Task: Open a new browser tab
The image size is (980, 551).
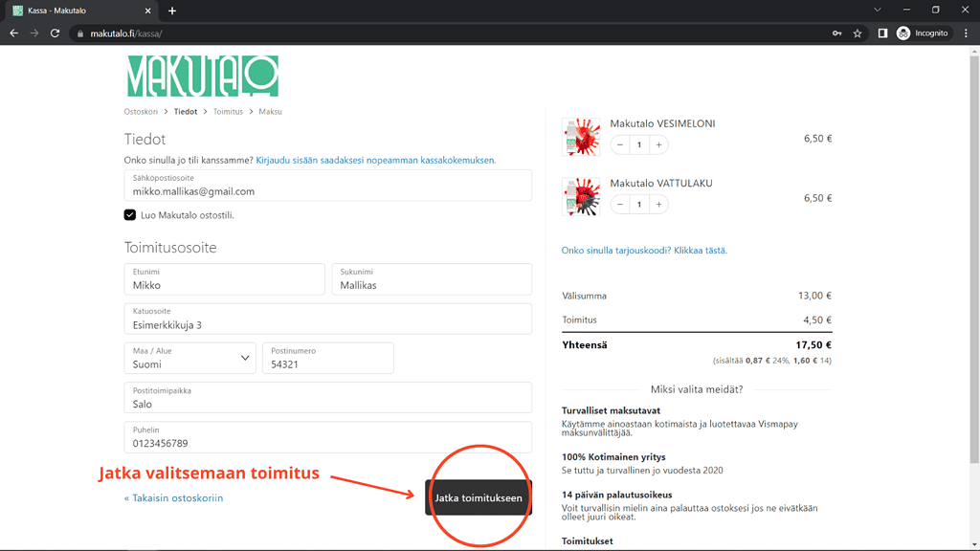Action: [x=172, y=11]
